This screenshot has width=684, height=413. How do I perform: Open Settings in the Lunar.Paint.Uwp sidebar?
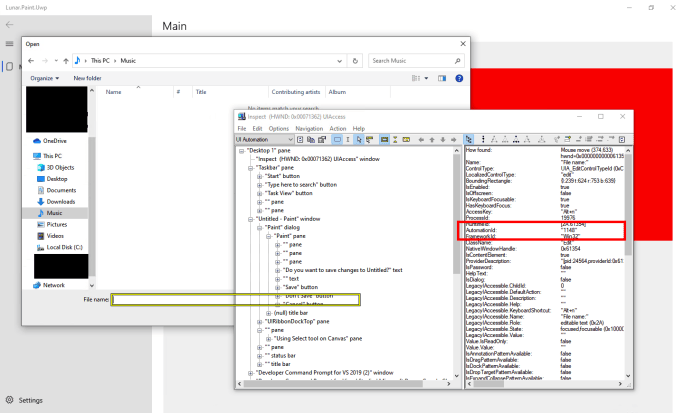pyautogui.click(x=24, y=400)
